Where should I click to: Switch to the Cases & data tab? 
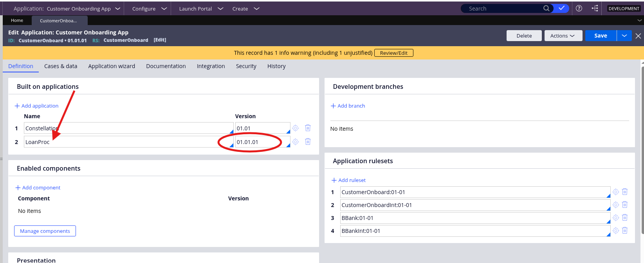(x=61, y=66)
